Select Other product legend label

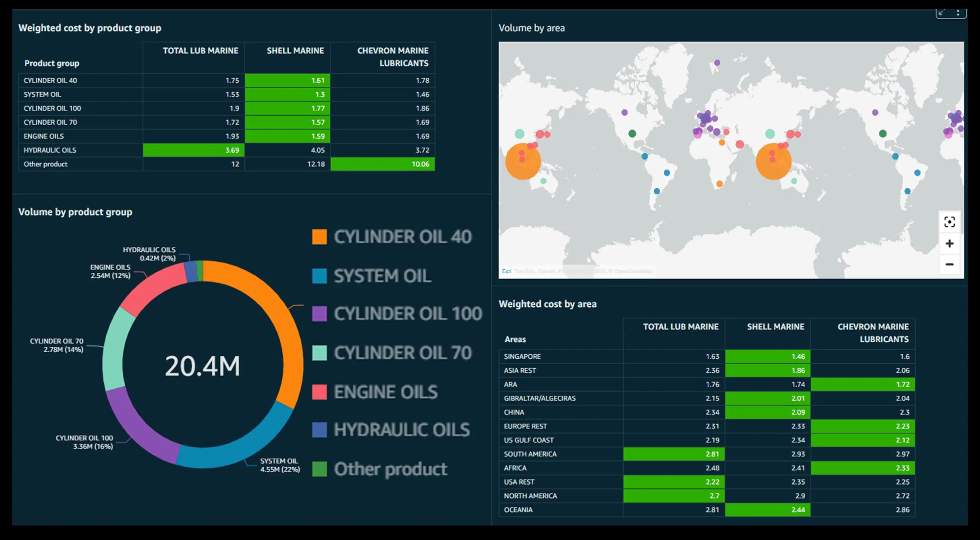(390, 469)
